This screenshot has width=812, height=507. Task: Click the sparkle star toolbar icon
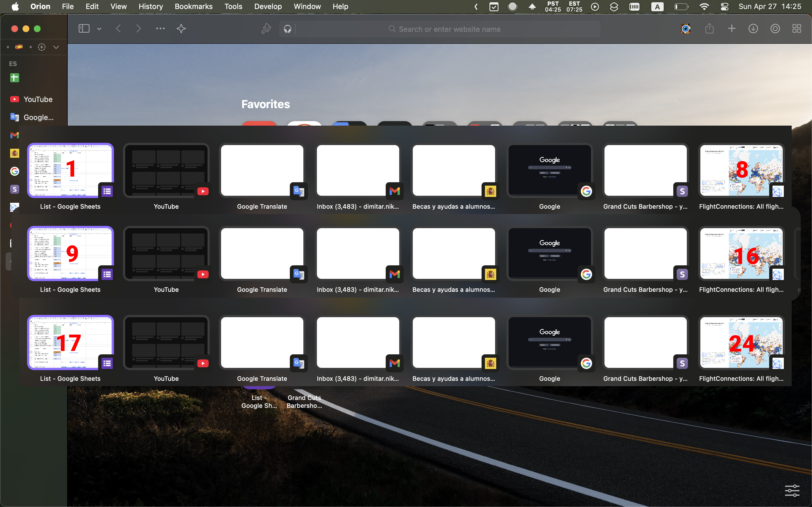pos(181,29)
